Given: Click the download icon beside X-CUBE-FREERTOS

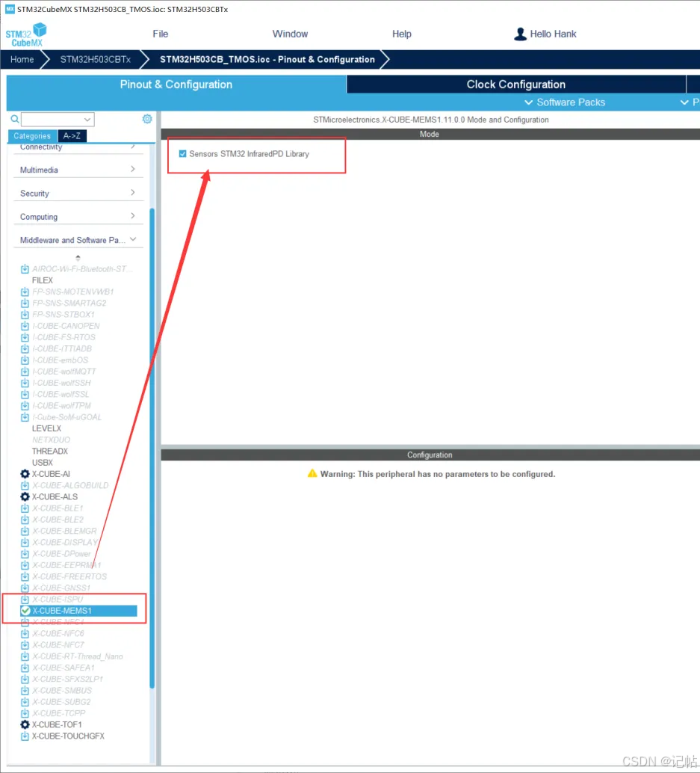Looking at the screenshot, I should 25,576.
